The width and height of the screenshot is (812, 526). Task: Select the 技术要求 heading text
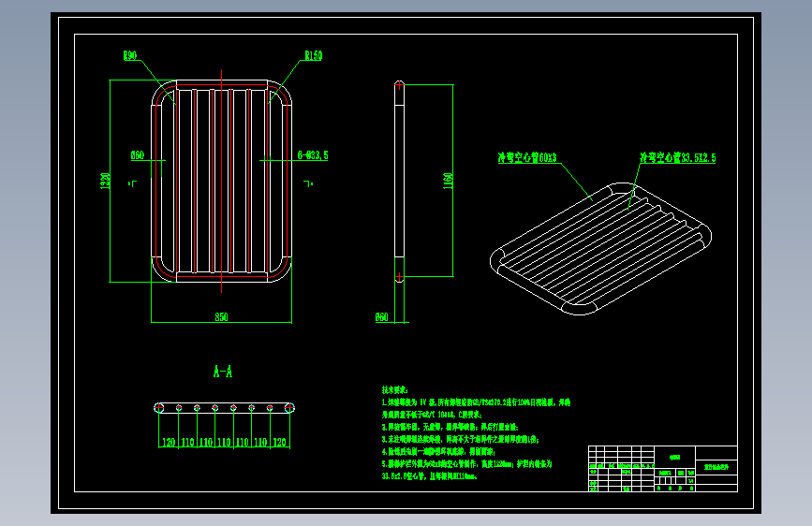[x=394, y=390]
